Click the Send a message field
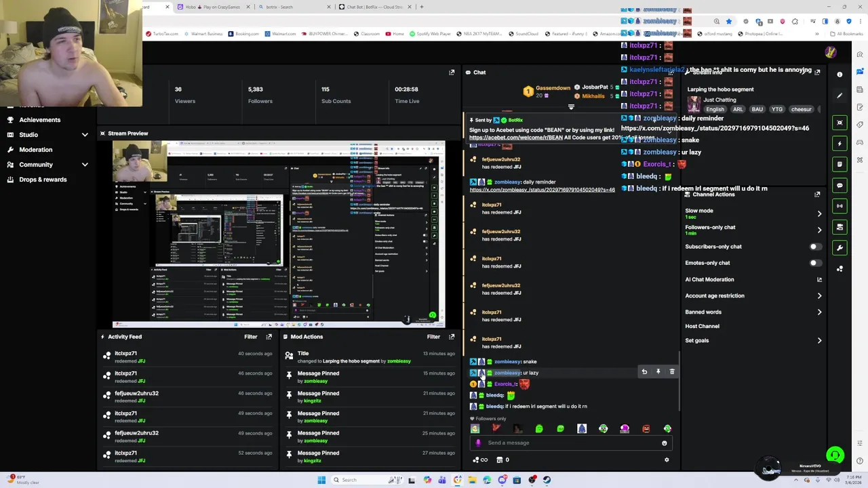Viewport: 868px width, 488px height. [x=570, y=443]
